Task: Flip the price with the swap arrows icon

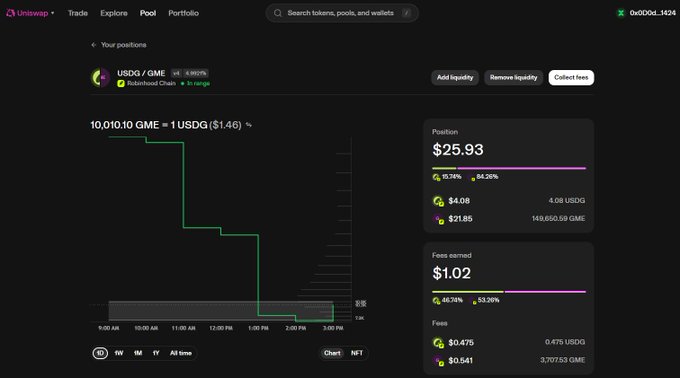Action: [x=248, y=125]
